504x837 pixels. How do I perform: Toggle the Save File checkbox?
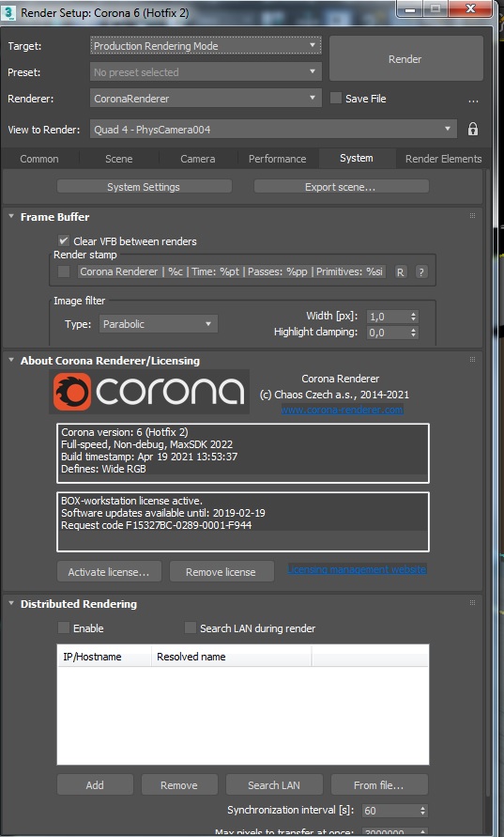click(x=336, y=99)
